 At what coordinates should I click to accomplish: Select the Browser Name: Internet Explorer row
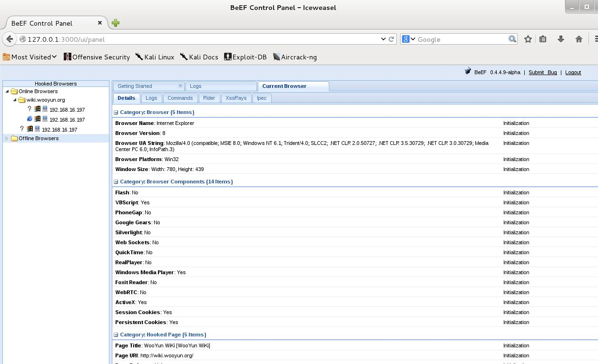pyautogui.click(x=355, y=123)
